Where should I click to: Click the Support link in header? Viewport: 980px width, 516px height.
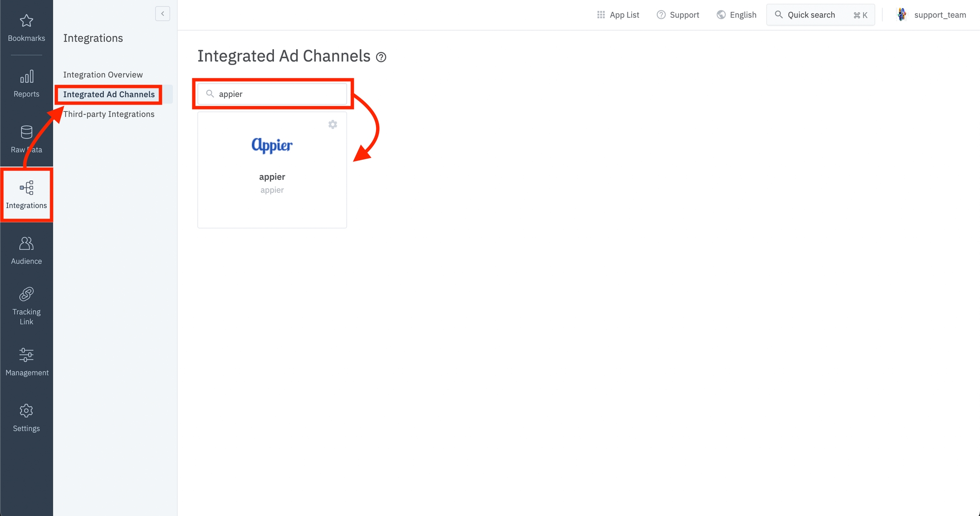point(678,15)
